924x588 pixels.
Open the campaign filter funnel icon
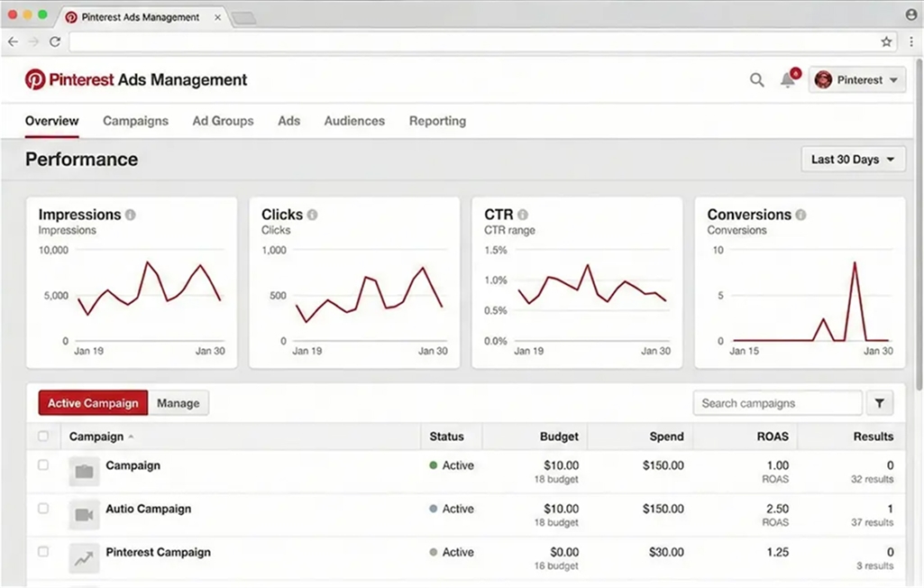(x=880, y=403)
